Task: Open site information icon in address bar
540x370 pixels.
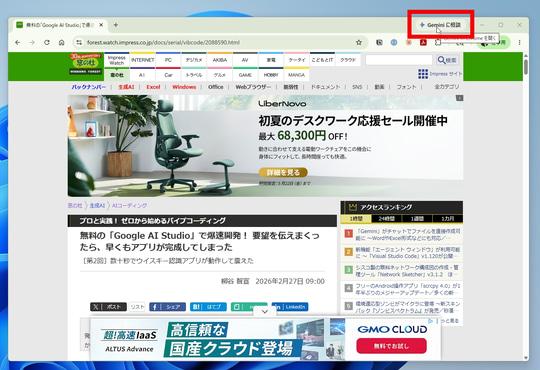Action: coord(79,42)
